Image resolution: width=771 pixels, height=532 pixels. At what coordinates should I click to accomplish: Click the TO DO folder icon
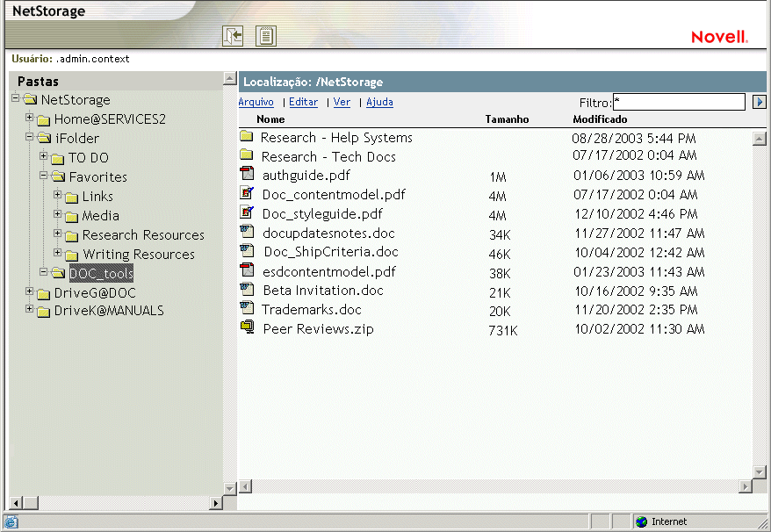(58, 159)
